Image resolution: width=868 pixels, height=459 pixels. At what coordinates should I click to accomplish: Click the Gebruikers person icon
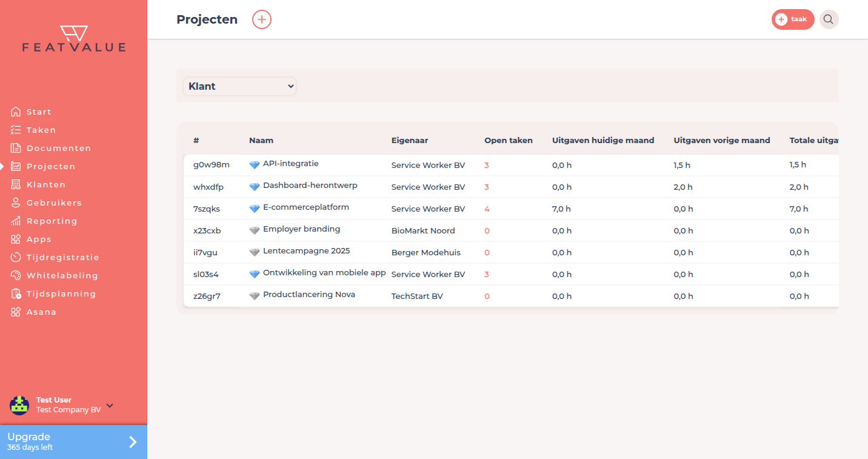pyautogui.click(x=16, y=203)
